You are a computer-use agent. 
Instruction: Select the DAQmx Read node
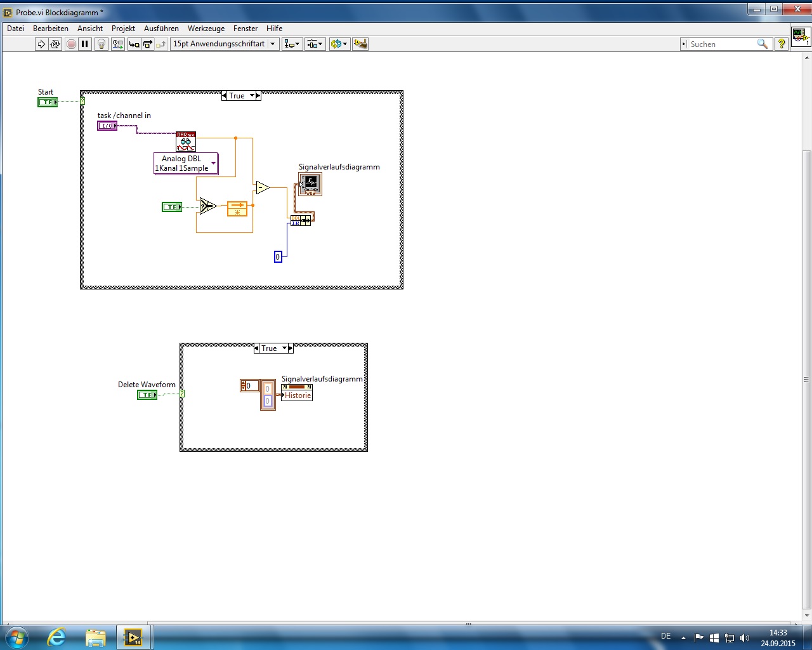pos(186,142)
